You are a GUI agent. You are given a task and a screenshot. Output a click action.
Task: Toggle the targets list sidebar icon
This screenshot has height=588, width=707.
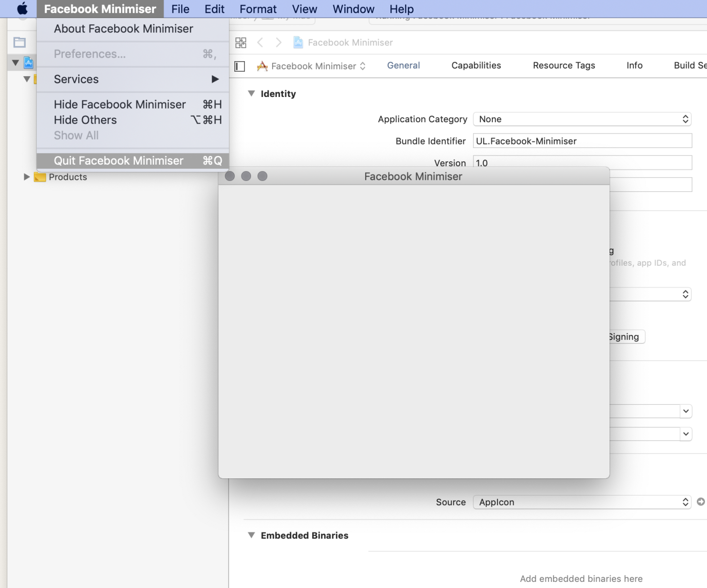(240, 66)
